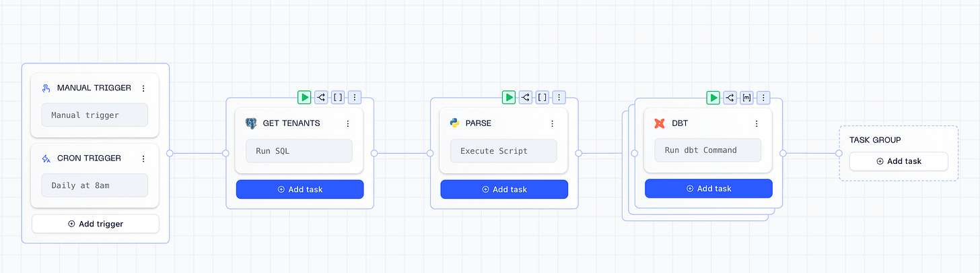Run the DBT task group
This screenshot has height=273, width=980.
[x=713, y=98]
